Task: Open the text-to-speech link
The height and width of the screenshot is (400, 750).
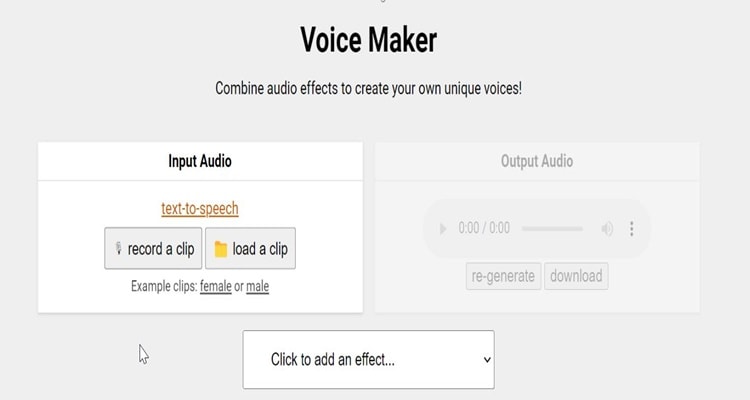Action: pyautogui.click(x=200, y=209)
